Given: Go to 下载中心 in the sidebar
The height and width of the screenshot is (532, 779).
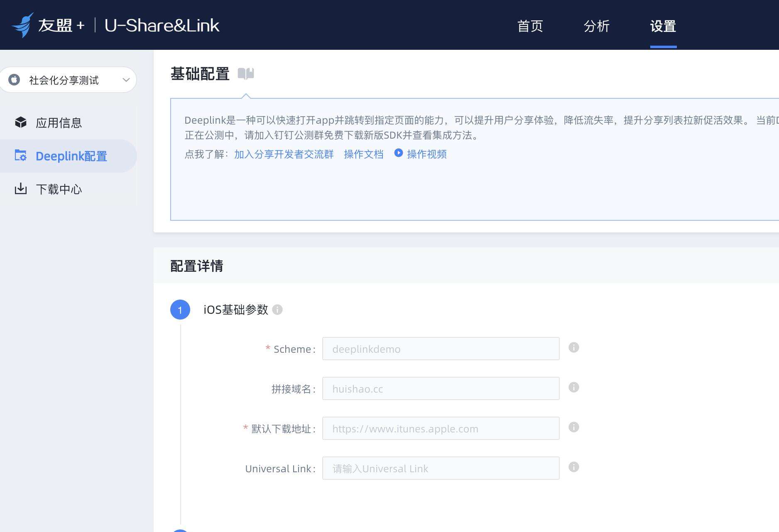Looking at the screenshot, I should (x=69, y=189).
